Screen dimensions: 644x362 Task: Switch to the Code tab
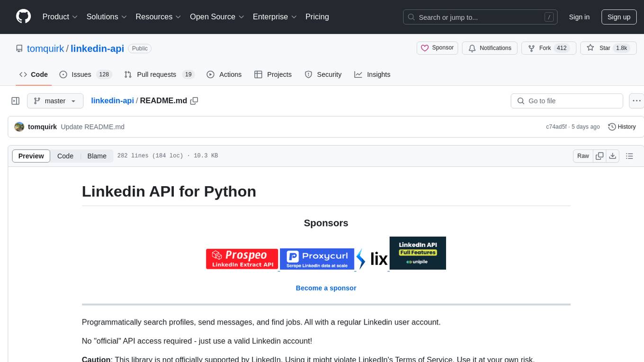33,74
